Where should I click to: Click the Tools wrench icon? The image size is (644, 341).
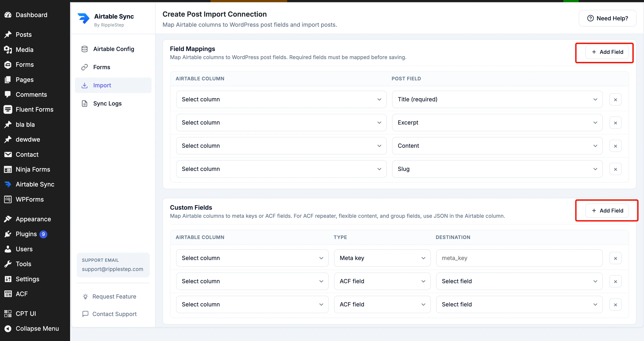click(x=8, y=264)
